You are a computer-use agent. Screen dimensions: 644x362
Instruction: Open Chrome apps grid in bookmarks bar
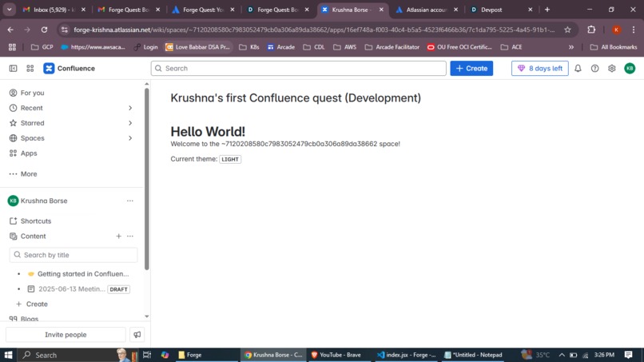point(12,47)
